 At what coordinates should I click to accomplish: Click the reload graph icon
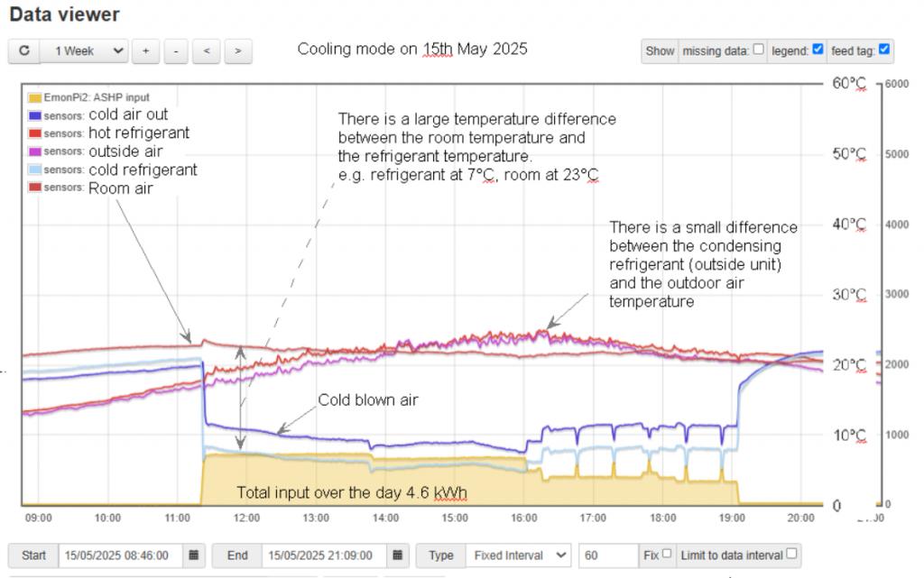[x=24, y=51]
